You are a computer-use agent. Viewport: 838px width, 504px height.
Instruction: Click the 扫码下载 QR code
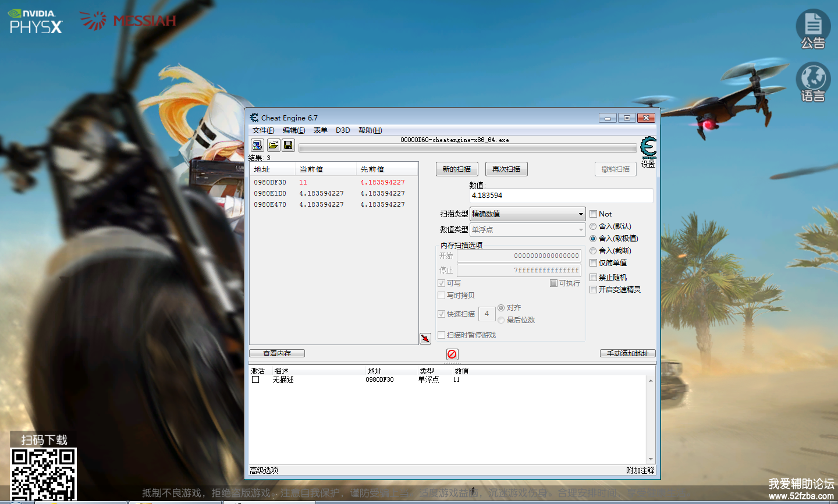[x=44, y=474]
